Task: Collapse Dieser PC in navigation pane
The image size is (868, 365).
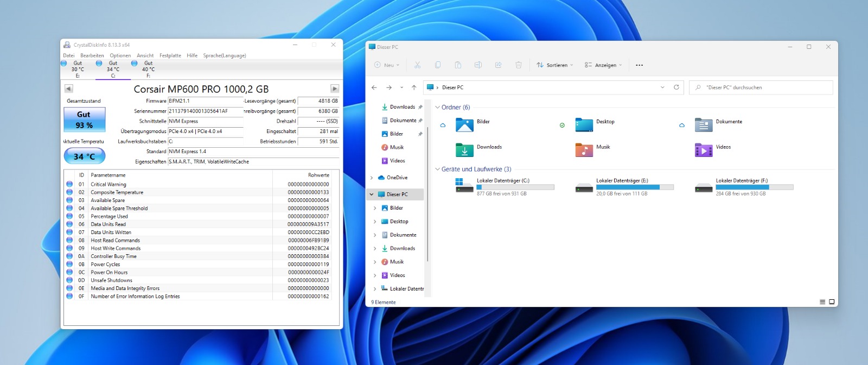Action: [x=372, y=194]
